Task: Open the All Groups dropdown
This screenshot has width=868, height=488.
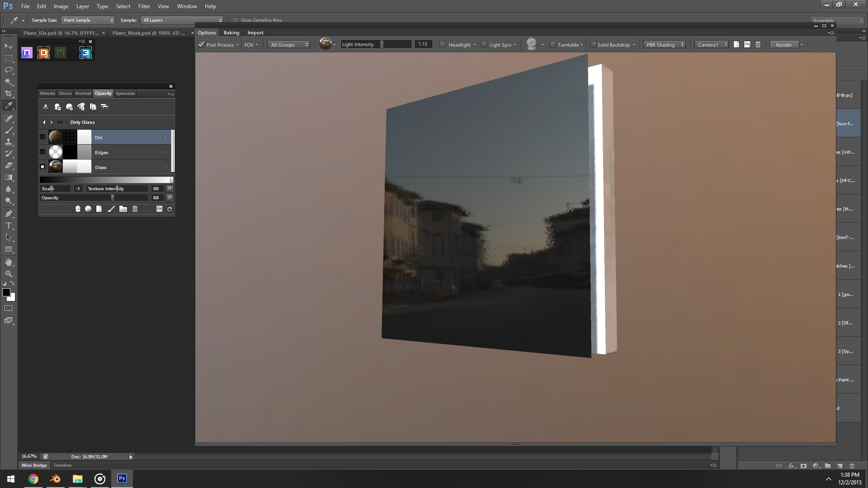Action: click(289, 45)
